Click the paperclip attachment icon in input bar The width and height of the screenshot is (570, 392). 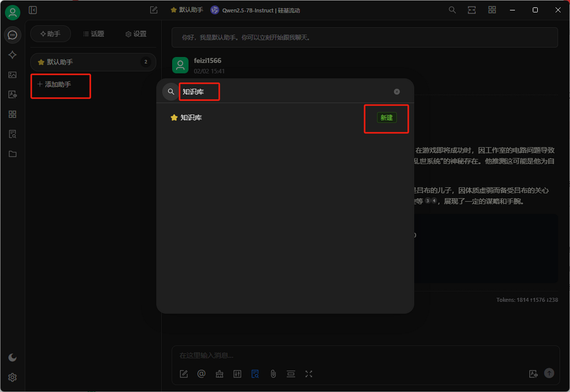[273, 374]
